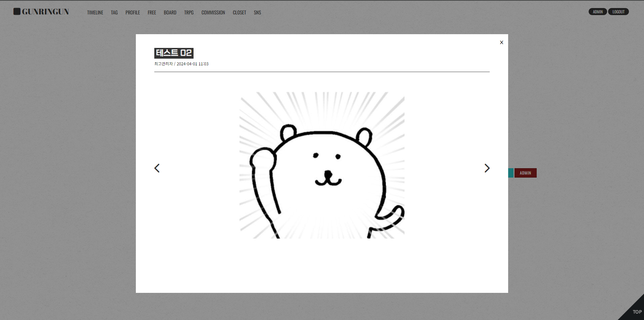Click the author and date line 2024-04-01 11:03
644x320 pixels.
click(x=181, y=64)
